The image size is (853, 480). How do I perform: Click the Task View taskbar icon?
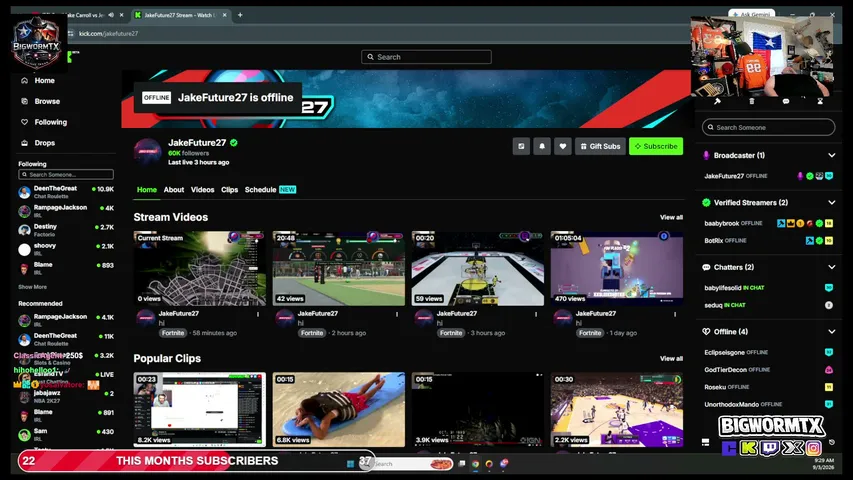point(462,464)
